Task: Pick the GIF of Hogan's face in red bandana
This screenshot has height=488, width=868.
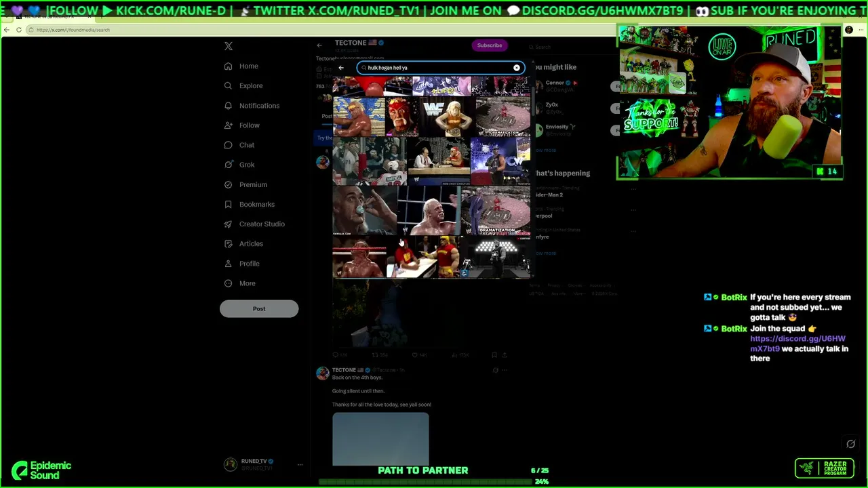Action: click(x=401, y=117)
